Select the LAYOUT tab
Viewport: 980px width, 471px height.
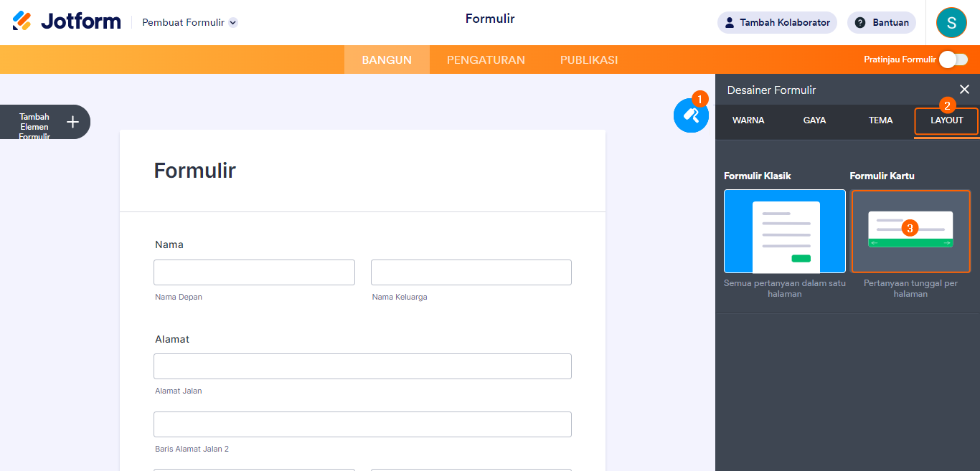tap(946, 121)
